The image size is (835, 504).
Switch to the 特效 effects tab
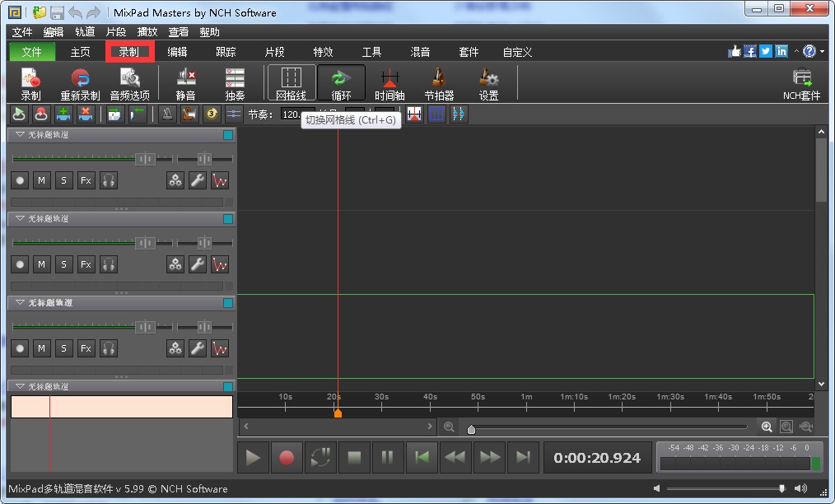click(x=323, y=52)
